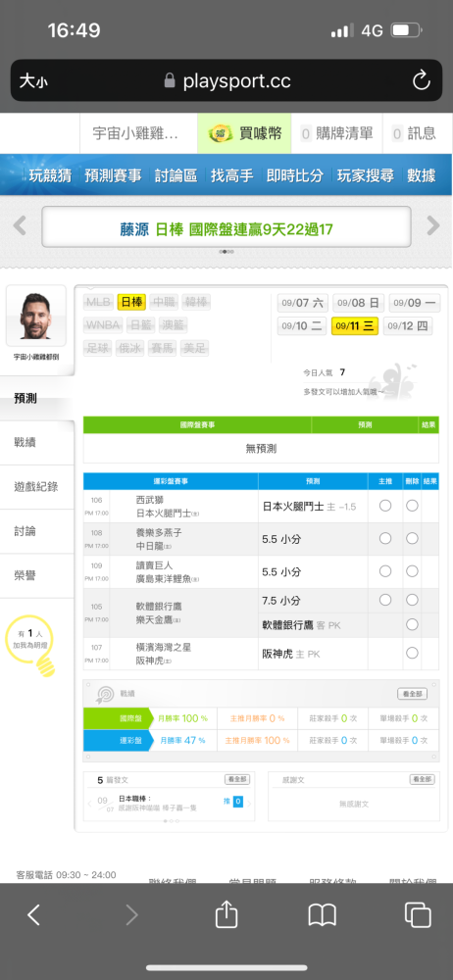Select 刪除 radio for game 109 讀賣巨人
The image size is (453, 980).
pos(412,570)
